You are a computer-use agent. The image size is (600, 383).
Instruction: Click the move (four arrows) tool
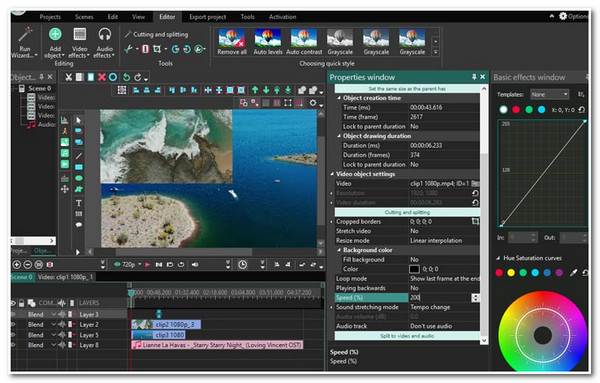pyautogui.click(x=65, y=189)
